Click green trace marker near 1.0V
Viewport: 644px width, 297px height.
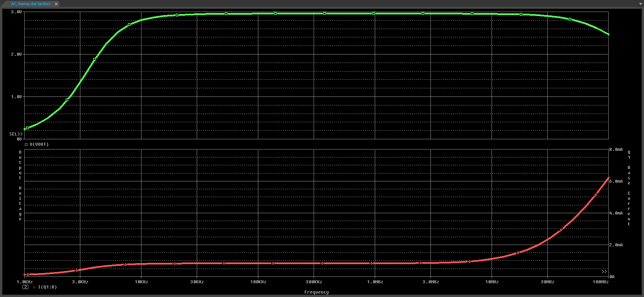click(67, 100)
